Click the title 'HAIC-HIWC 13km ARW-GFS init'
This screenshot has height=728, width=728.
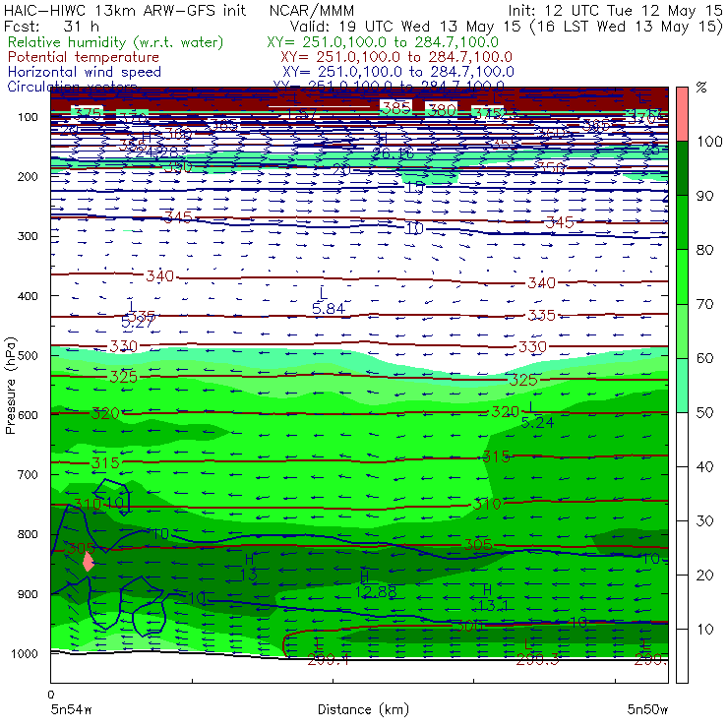(x=125, y=11)
